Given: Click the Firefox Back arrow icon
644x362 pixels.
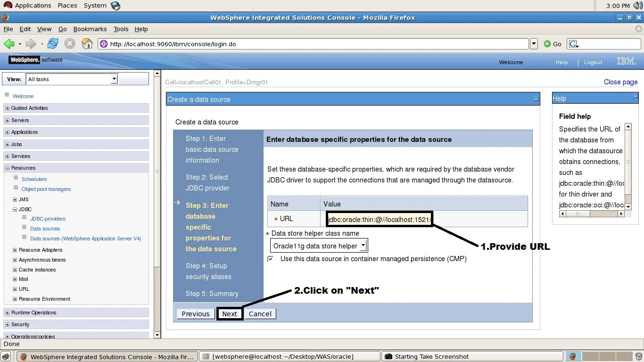Looking at the screenshot, I should pyautogui.click(x=9, y=44).
